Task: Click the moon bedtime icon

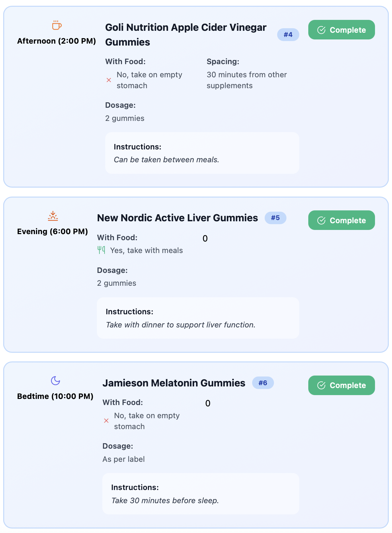Action: click(55, 381)
